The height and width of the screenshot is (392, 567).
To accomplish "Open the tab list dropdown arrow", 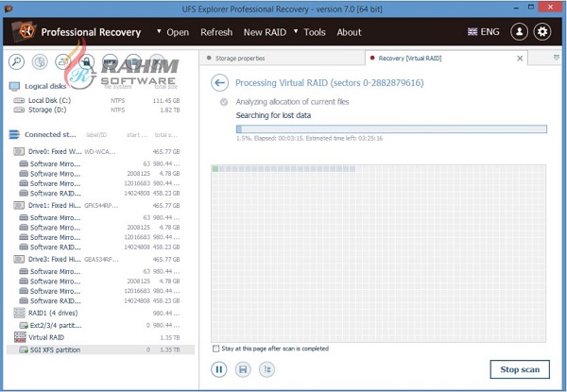I will (x=557, y=58).
